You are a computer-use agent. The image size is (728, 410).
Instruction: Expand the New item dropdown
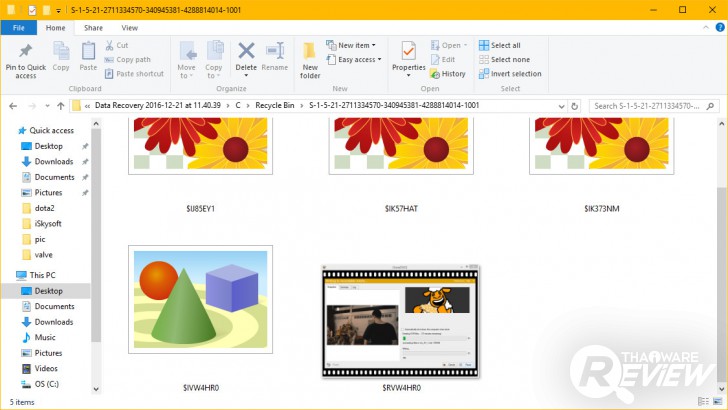(351, 45)
